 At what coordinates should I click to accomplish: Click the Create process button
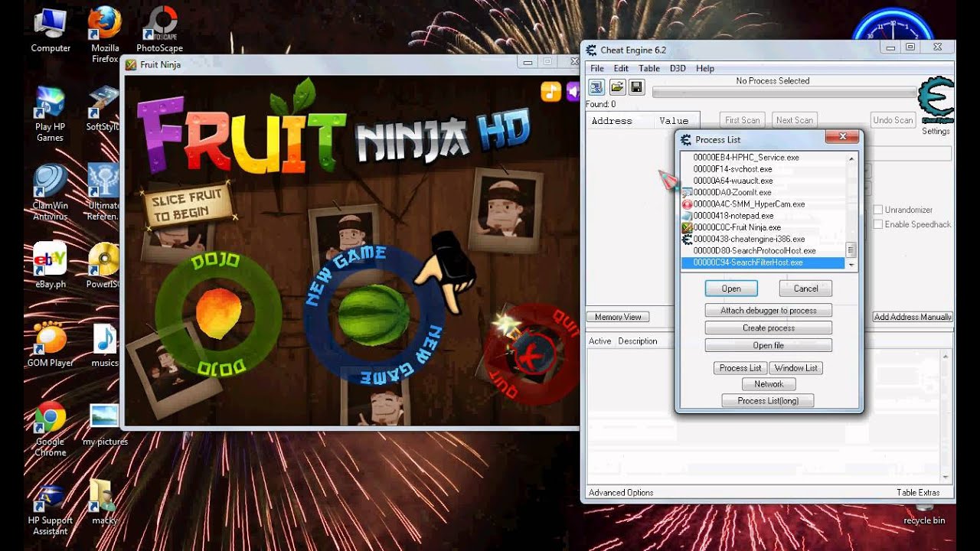(x=768, y=328)
